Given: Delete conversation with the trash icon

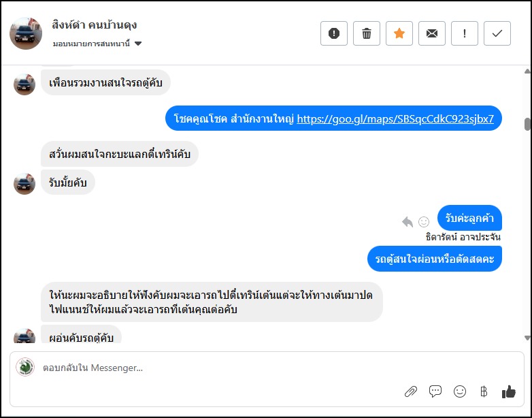Looking at the screenshot, I should (x=367, y=33).
